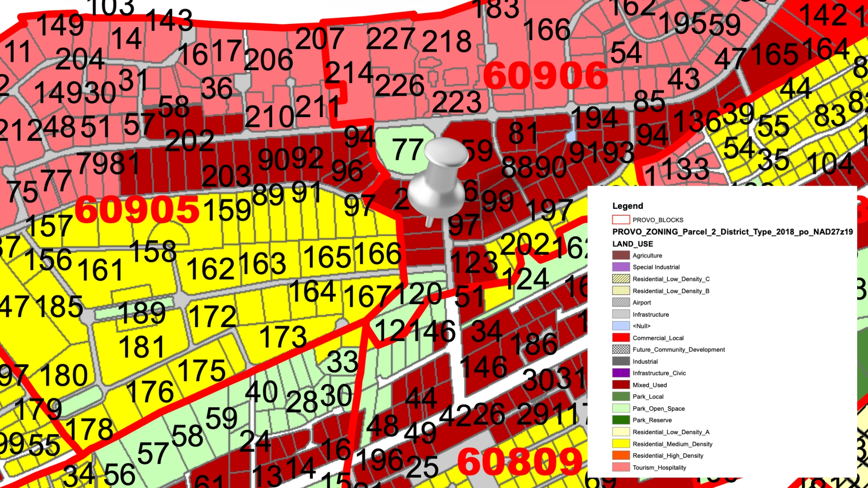
Task: Click block label 60906
Action: (x=546, y=75)
